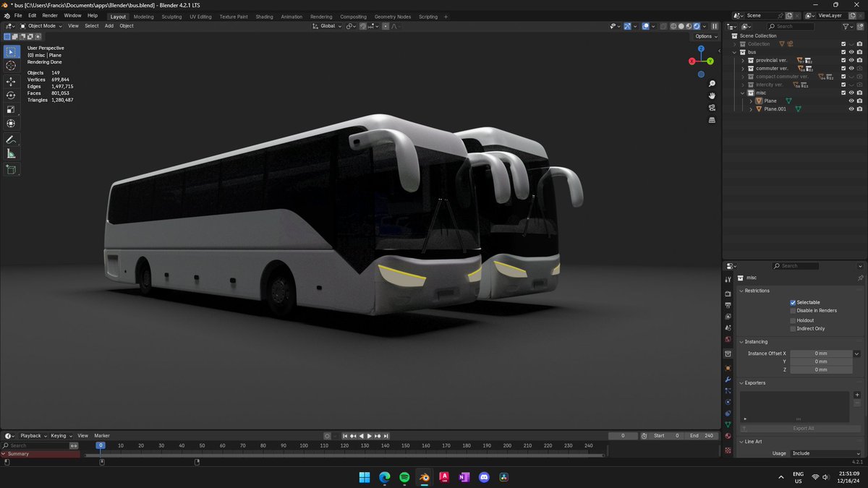
Task: Open the Modifiers properties tab
Action: coord(728,380)
